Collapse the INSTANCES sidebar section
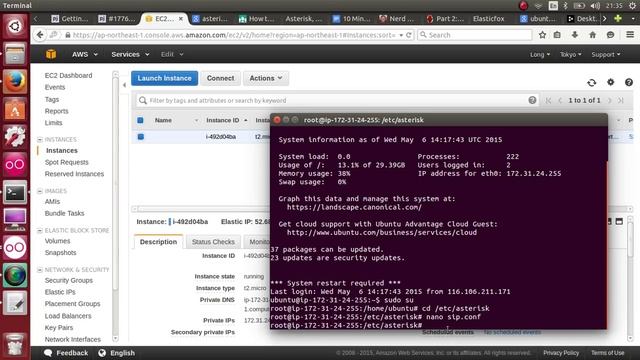This screenshot has height=360, width=640. pyautogui.click(x=40, y=140)
